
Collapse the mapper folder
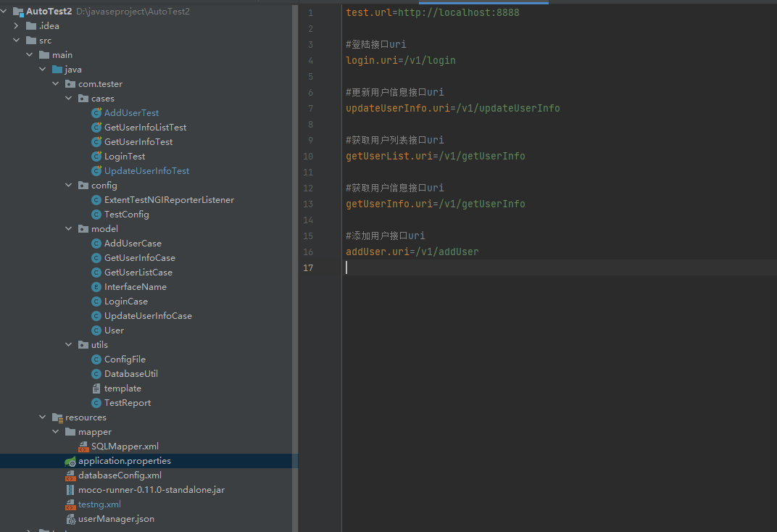[x=56, y=432]
